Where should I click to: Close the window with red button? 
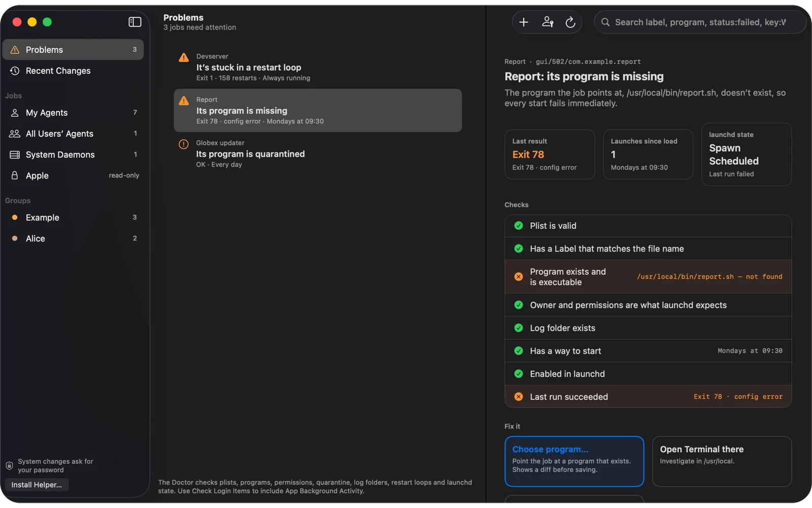(17, 22)
